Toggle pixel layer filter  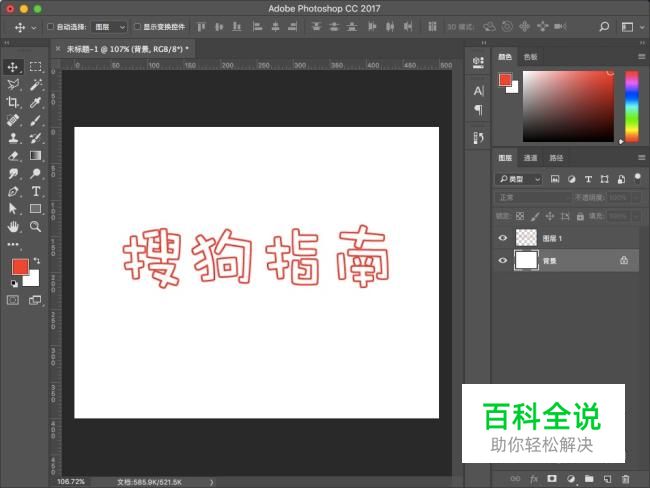coord(555,179)
